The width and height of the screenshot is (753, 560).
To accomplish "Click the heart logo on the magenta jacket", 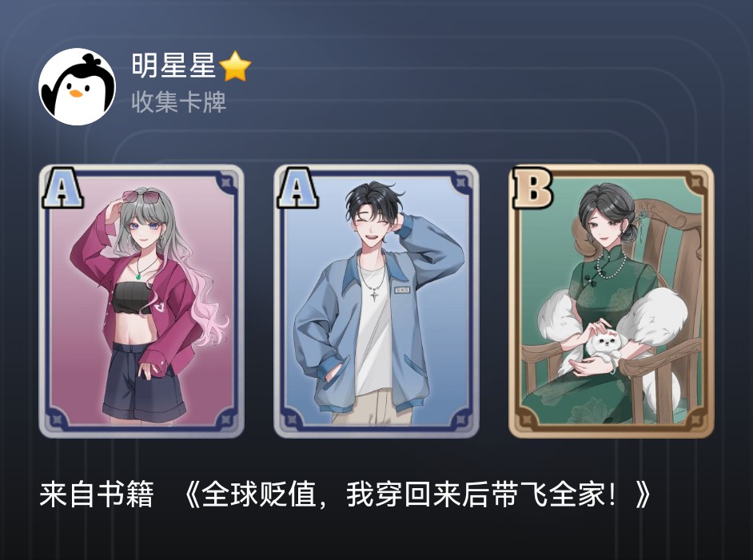I will click(x=159, y=305).
